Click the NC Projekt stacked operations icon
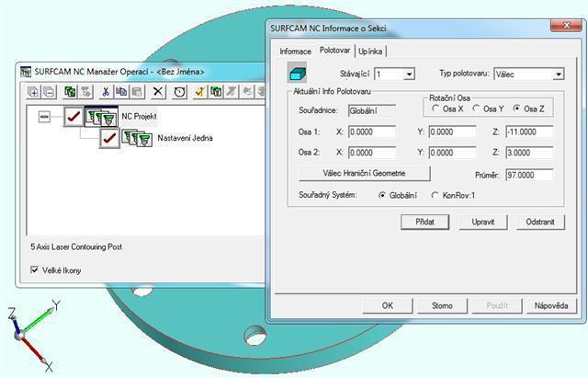 [x=102, y=117]
